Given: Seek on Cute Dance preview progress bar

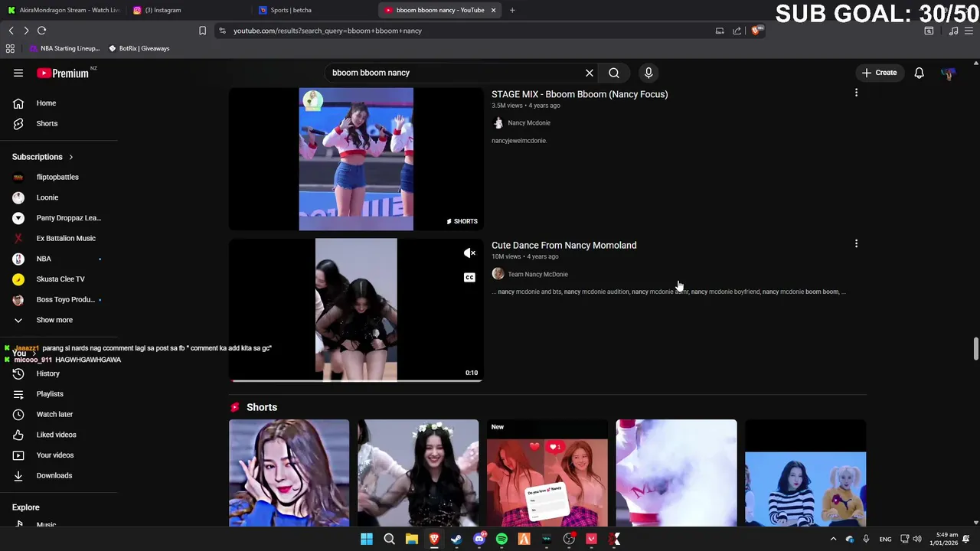Looking at the screenshot, I should coord(356,380).
